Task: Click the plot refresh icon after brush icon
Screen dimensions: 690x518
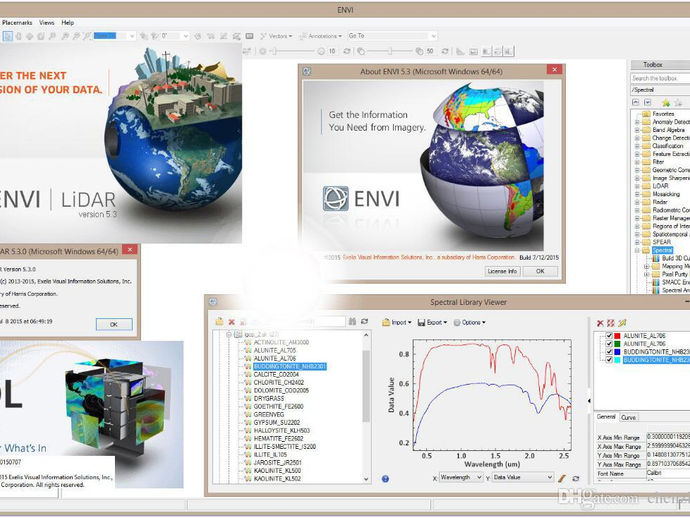Action: pos(576,478)
